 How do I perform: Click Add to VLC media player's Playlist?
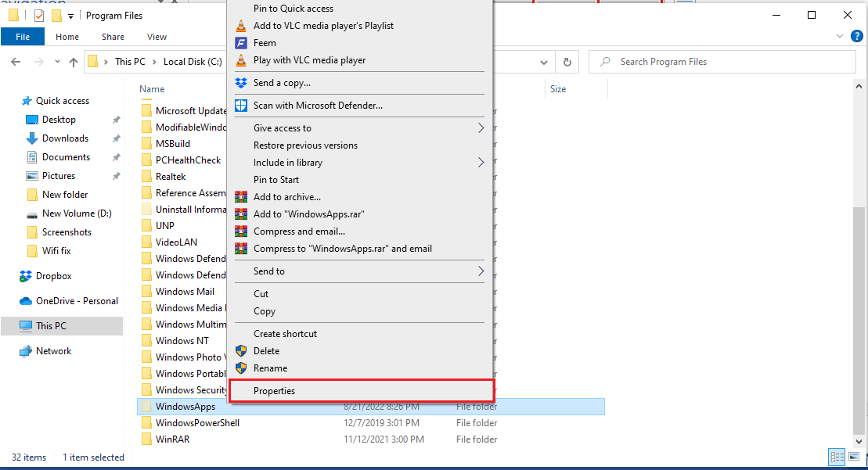point(323,26)
